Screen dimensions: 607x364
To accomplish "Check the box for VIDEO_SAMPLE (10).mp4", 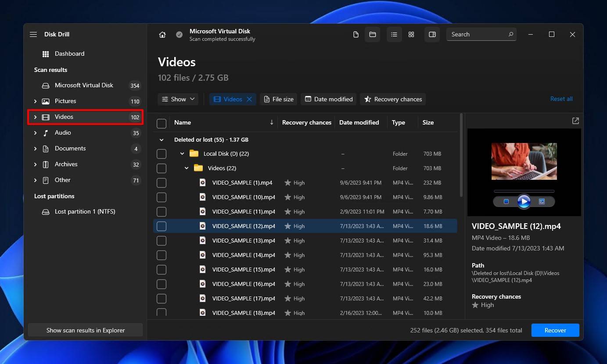I will 162,197.
